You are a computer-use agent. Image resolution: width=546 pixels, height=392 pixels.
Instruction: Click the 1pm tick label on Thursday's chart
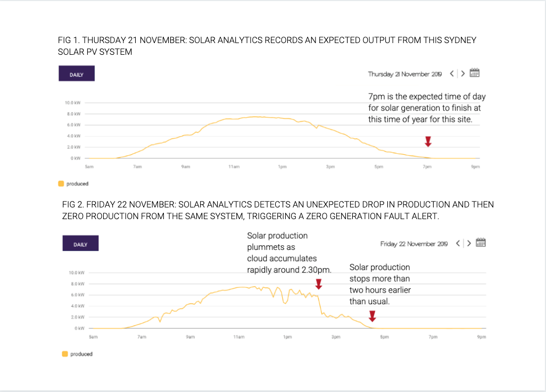(282, 166)
